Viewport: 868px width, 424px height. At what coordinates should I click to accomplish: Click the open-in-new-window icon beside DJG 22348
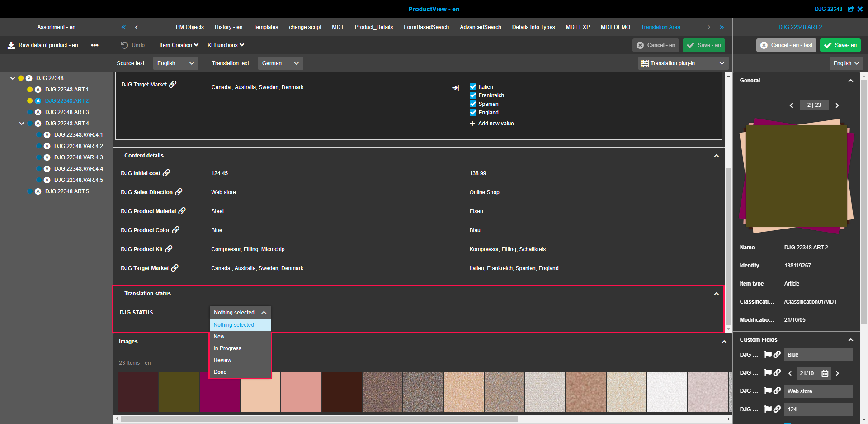(x=851, y=9)
